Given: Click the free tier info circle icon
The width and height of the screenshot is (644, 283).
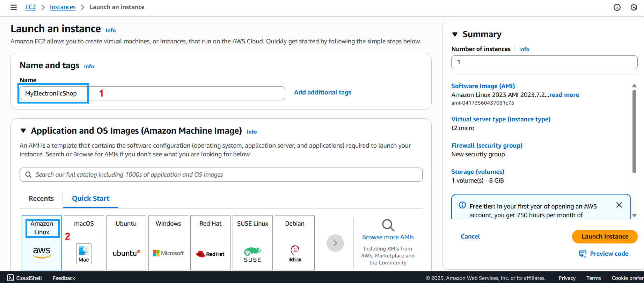Looking at the screenshot, I should click(462, 205).
